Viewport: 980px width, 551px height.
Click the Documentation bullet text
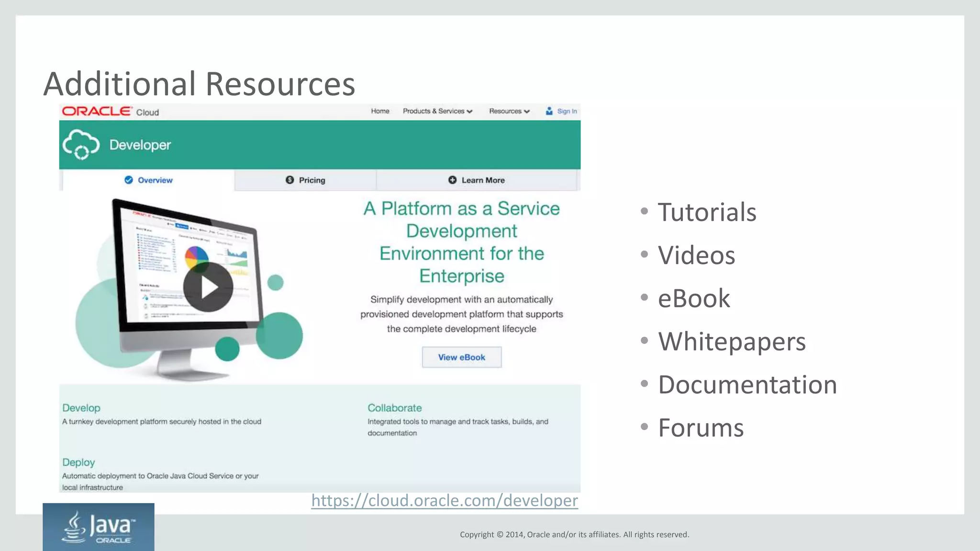pyautogui.click(x=747, y=385)
